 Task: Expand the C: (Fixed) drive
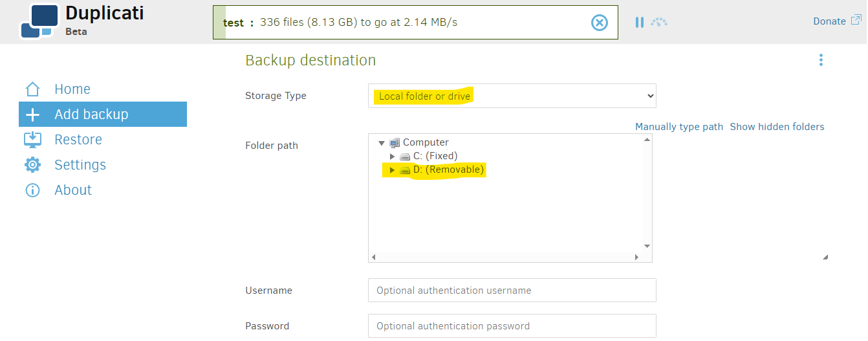click(x=392, y=157)
